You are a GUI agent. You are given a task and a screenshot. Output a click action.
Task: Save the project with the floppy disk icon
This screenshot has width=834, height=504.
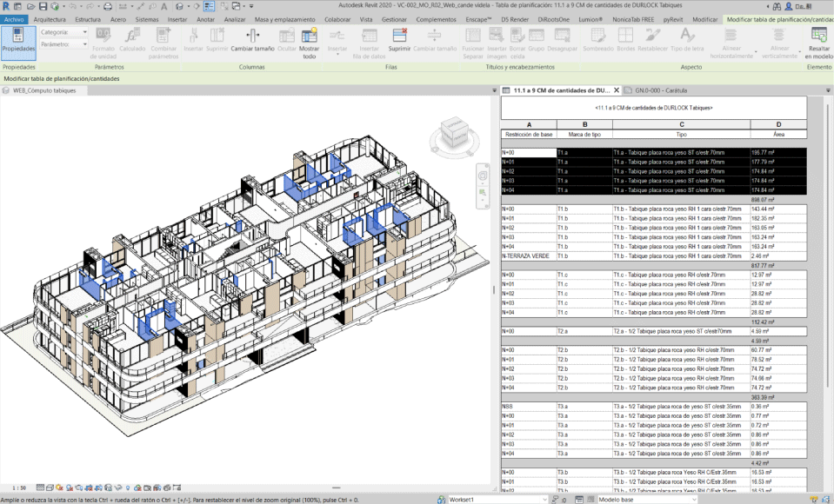[x=43, y=6]
